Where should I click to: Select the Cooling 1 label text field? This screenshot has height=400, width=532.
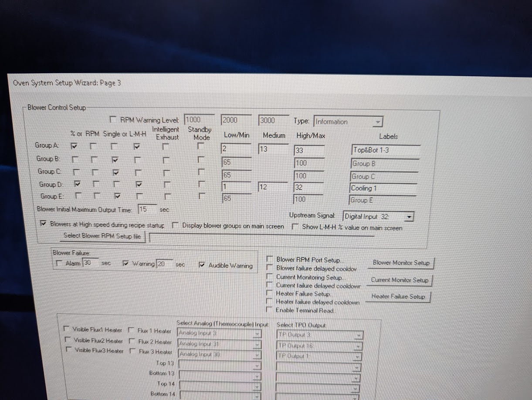(383, 188)
